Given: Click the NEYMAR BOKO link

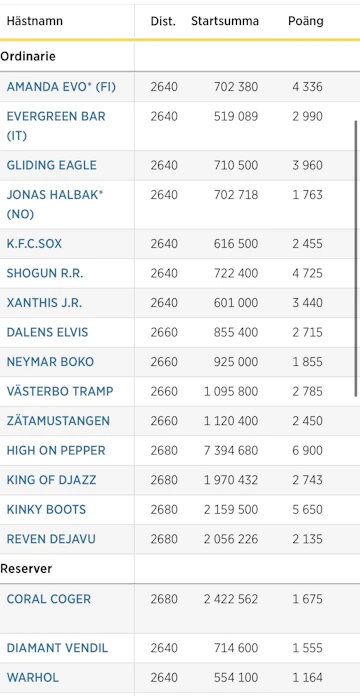Looking at the screenshot, I should pos(50,362).
